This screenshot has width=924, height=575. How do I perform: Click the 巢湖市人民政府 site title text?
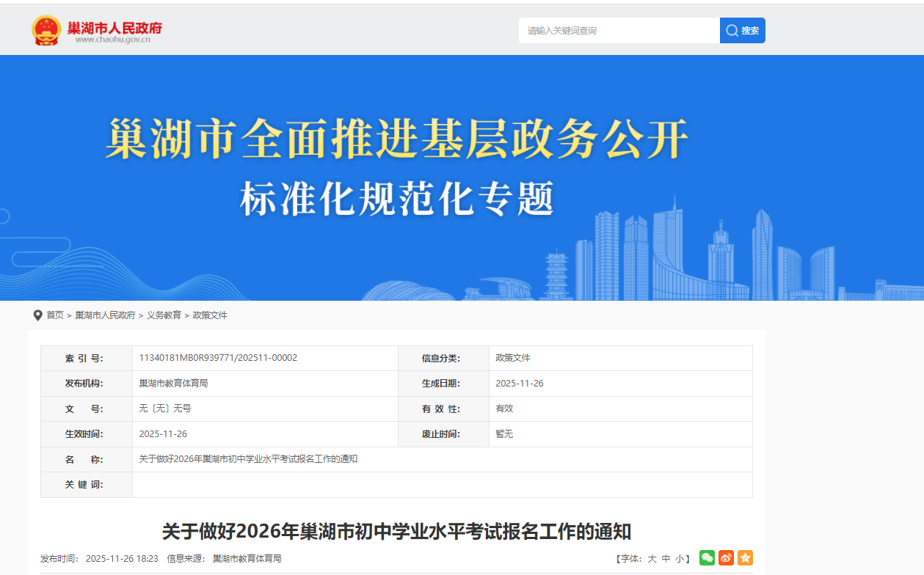point(114,28)
